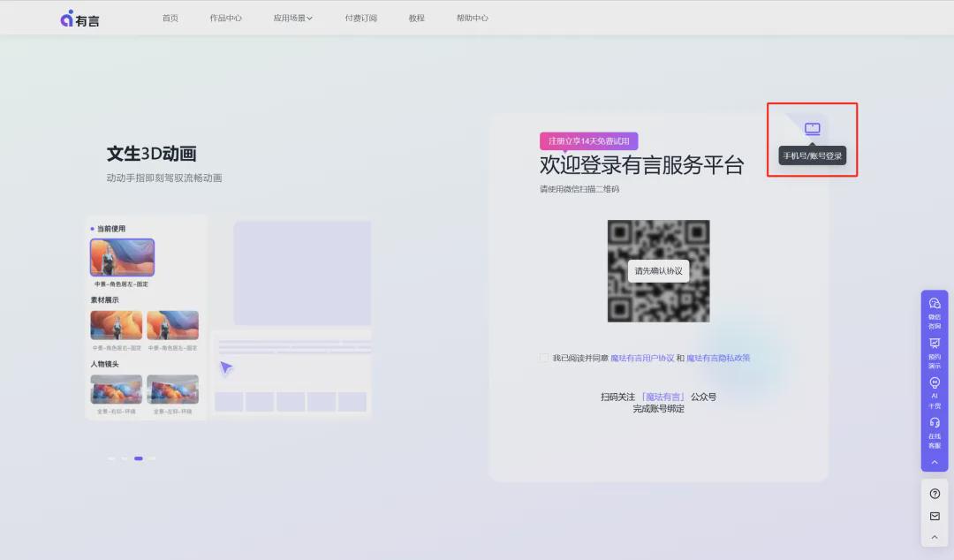The image size is (954, 560).
Task: Click the 有言 logo in header
Action: click(80, 17)
